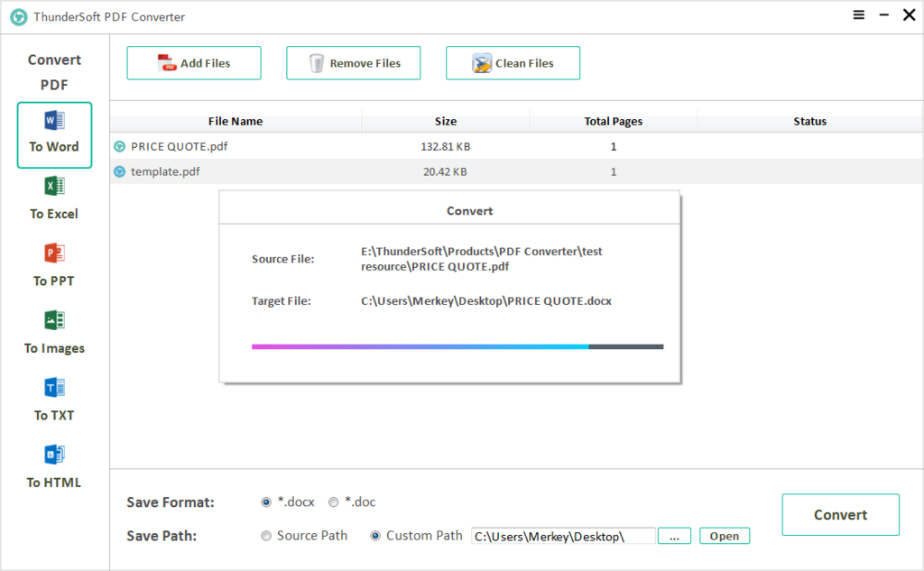Click the file icon beside PRICE QUOTE.pdf
The width and height of the screenshot is (924, 571).
click(x=120, y=147)
